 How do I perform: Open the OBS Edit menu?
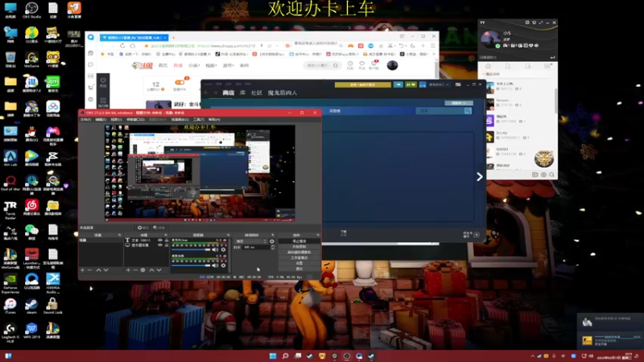[x=101, y=119]
